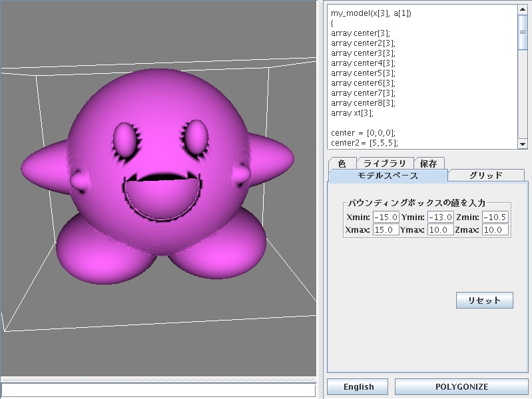This screenshot has width=532, height=399.
Task: Click the line 'array xt[3];'
Action: click(x=352, y=113)
